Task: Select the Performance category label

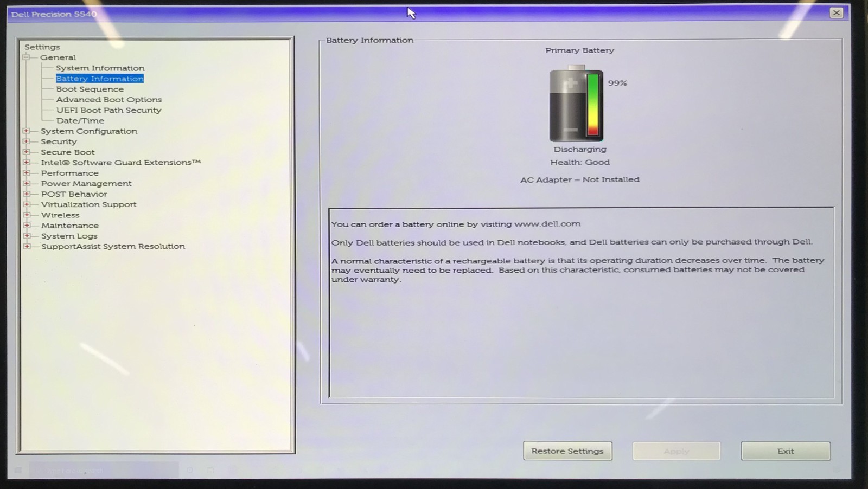Action: (70, 173)
